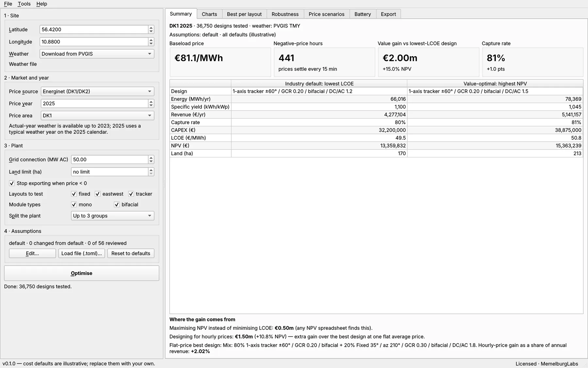The height and width of the screenshot is (368, 588).
Task: Click the Longitude spinner arrows
Action: pyautogui.click(x=151, y=42)
